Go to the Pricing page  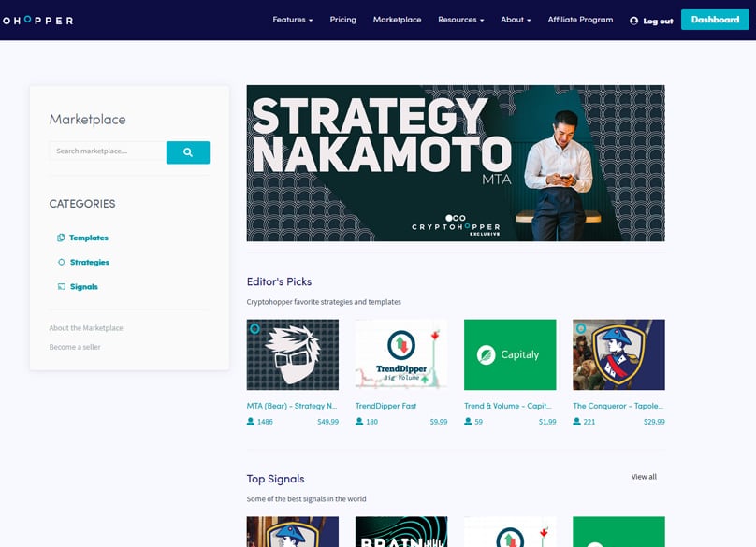(x=342, y=20)
